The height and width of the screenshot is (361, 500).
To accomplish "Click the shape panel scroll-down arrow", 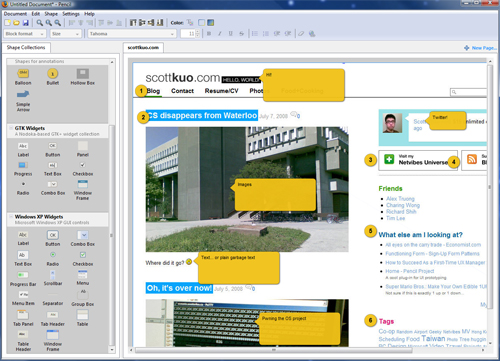I will (112, 350).
